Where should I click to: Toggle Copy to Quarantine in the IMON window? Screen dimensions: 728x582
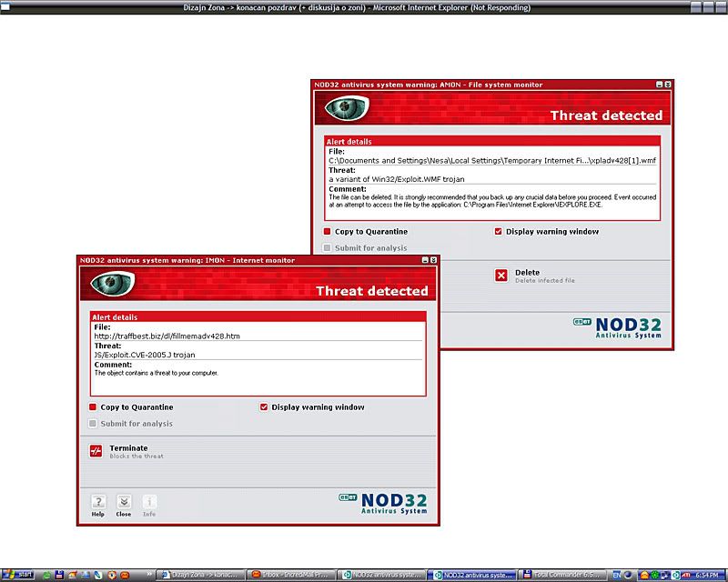pos(93,407)
